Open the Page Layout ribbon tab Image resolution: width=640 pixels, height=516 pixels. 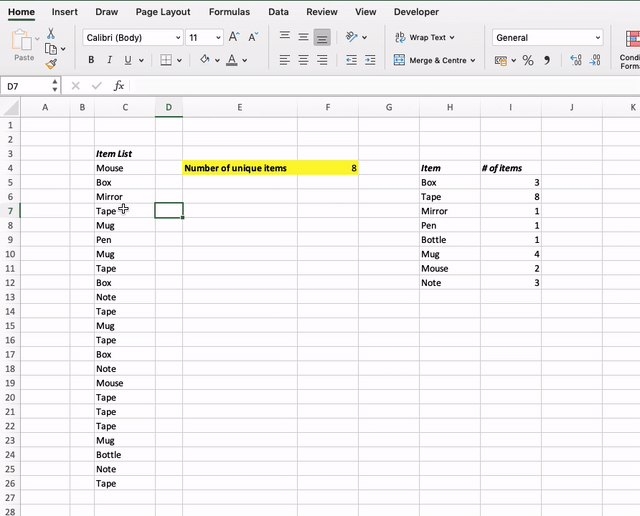pos(163,12)
